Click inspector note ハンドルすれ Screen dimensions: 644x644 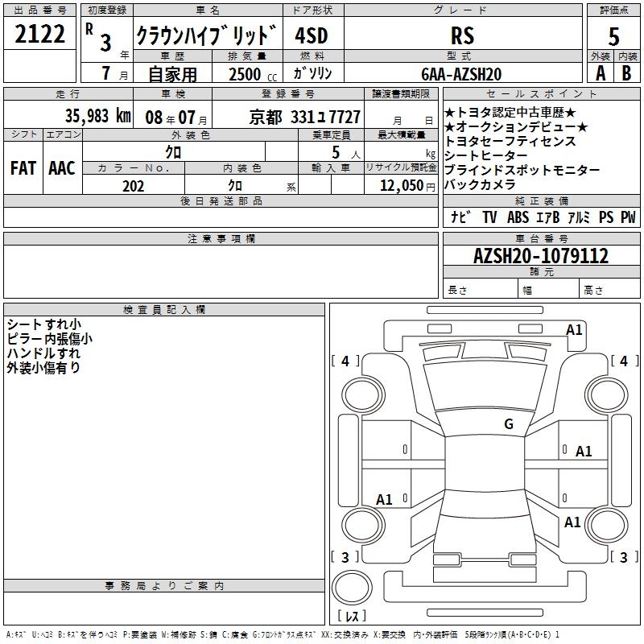[43, 353]
